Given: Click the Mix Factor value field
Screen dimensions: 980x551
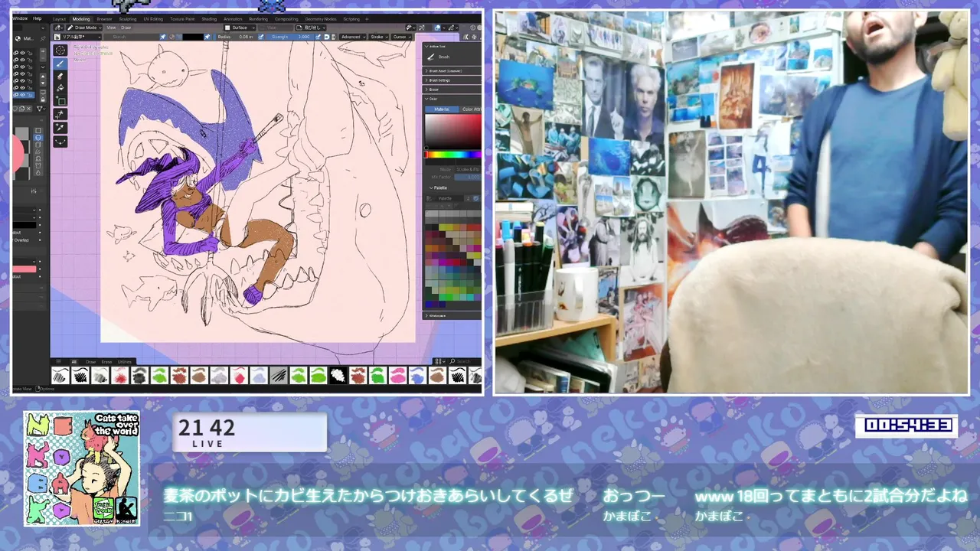Looking at the screenshot, I should (x=468, y=177).
